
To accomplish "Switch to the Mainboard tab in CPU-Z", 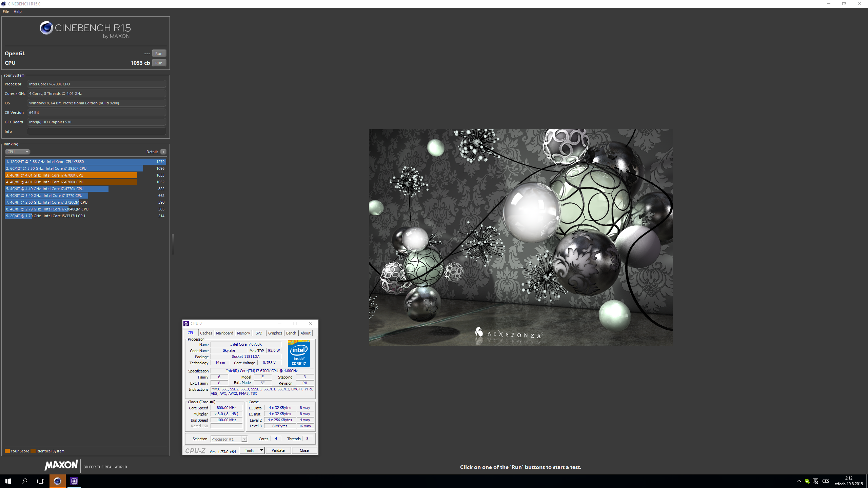I will [x=224, y=333].
